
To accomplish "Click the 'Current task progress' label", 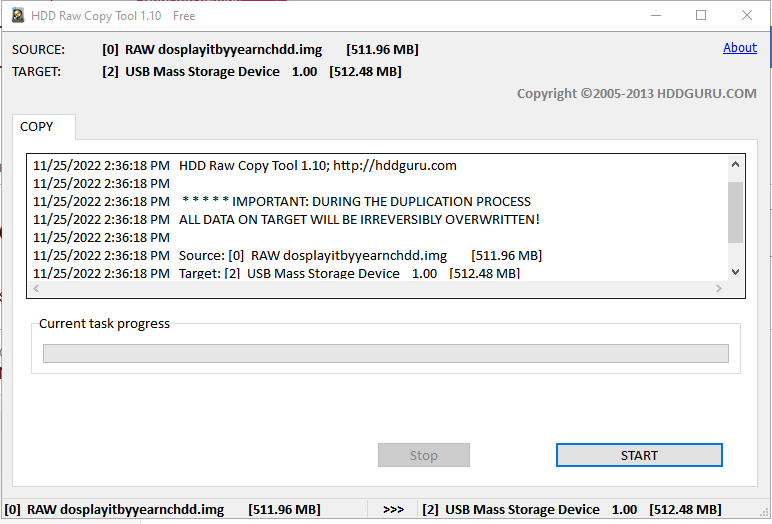I will pyautogui.click(x=104, y=324).
